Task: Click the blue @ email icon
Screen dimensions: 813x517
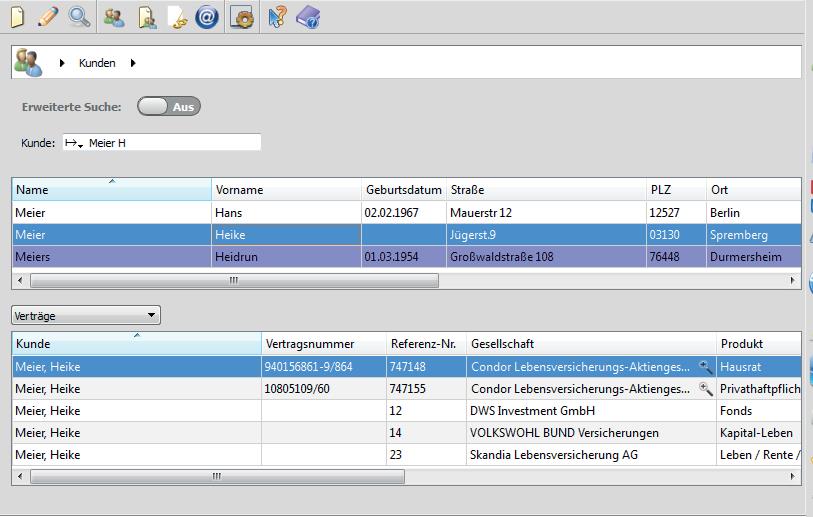Action: [206, 18]
